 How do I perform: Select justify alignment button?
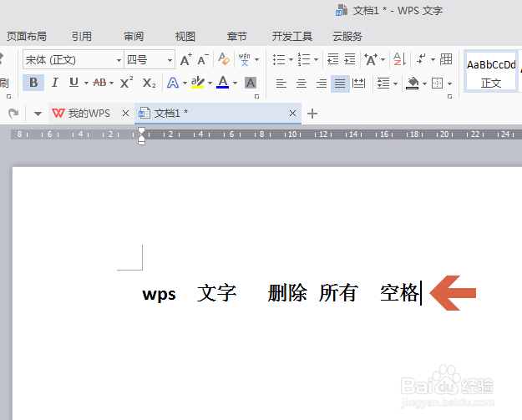coord(340,83)
